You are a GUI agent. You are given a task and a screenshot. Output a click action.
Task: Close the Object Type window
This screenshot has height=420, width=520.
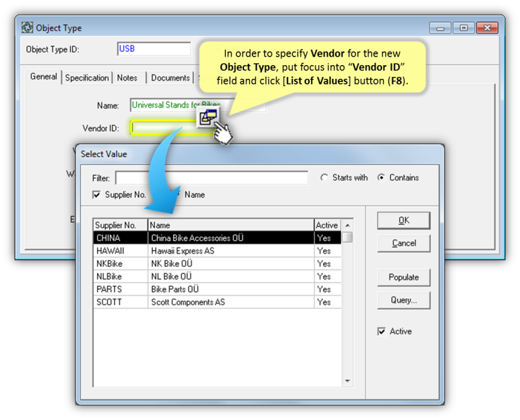[487, 28]
